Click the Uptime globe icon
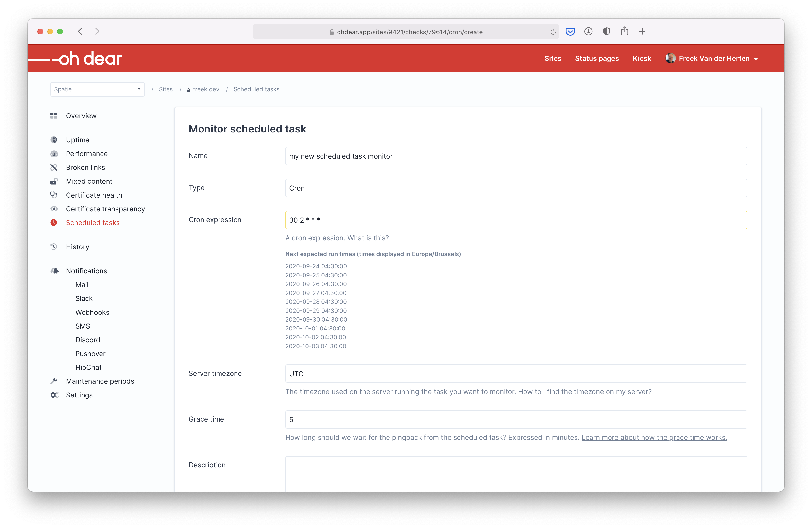 (53, 140)
